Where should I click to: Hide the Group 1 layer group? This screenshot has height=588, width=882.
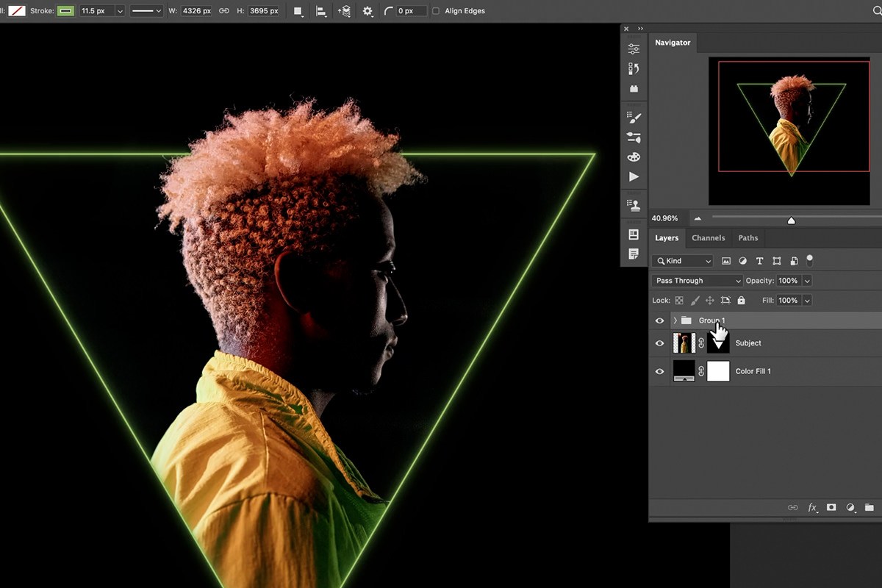tap(659, 320)
